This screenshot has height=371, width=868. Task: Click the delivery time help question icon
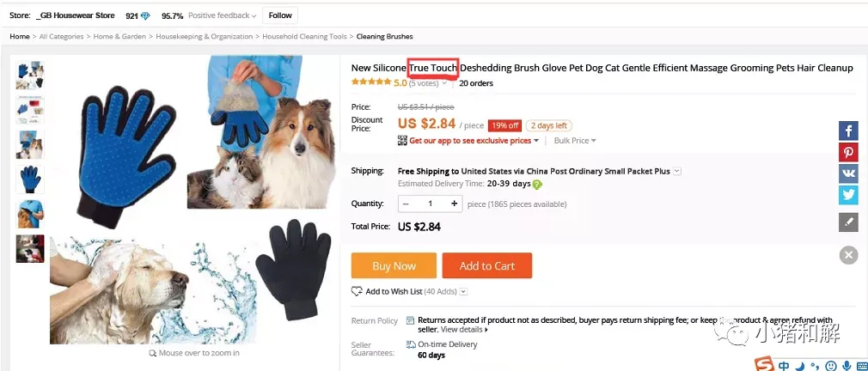coord(537,185)
